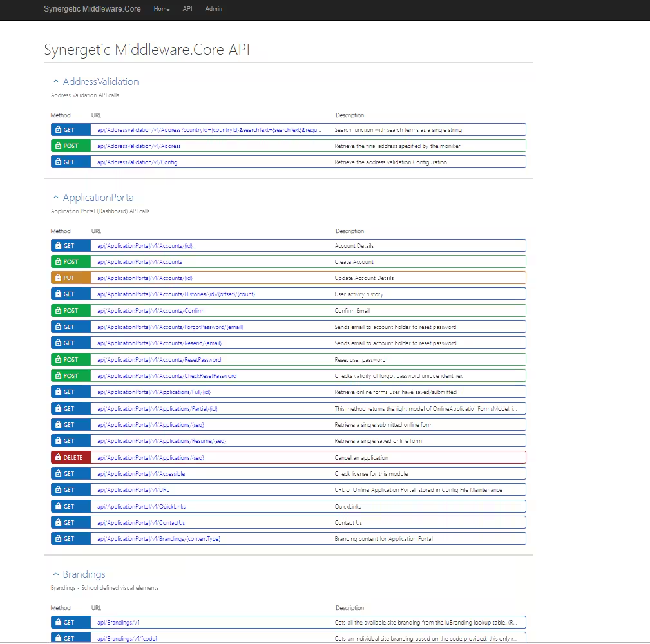This screenshot has width=650, height=644.
Task: Click lock icon on GET Accessible row
Action: point(58,474)
